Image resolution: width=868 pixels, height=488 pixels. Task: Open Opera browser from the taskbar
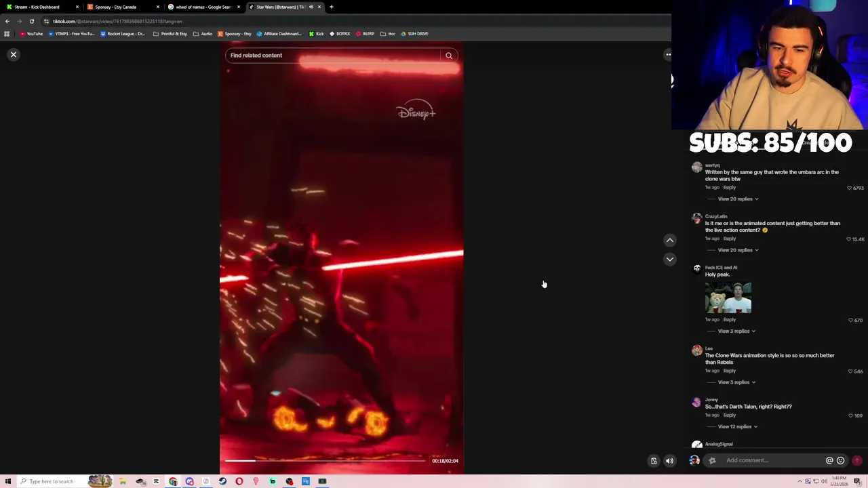(x=239, y=481)
